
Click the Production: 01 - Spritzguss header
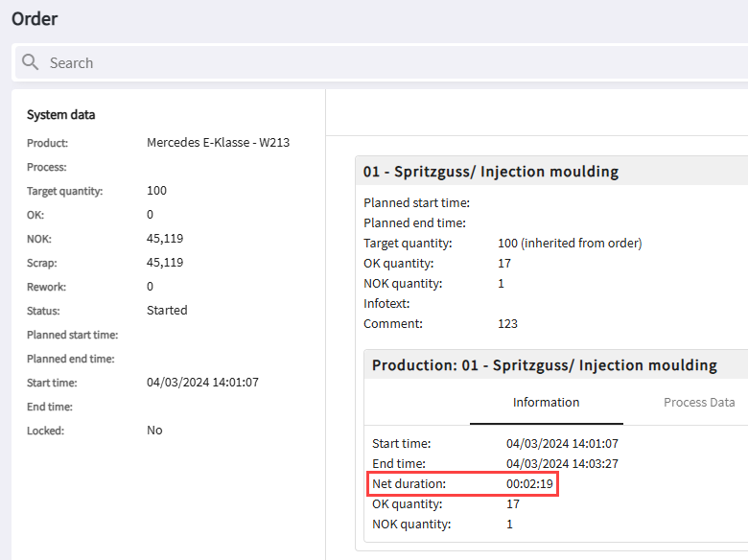coord(544,365)
